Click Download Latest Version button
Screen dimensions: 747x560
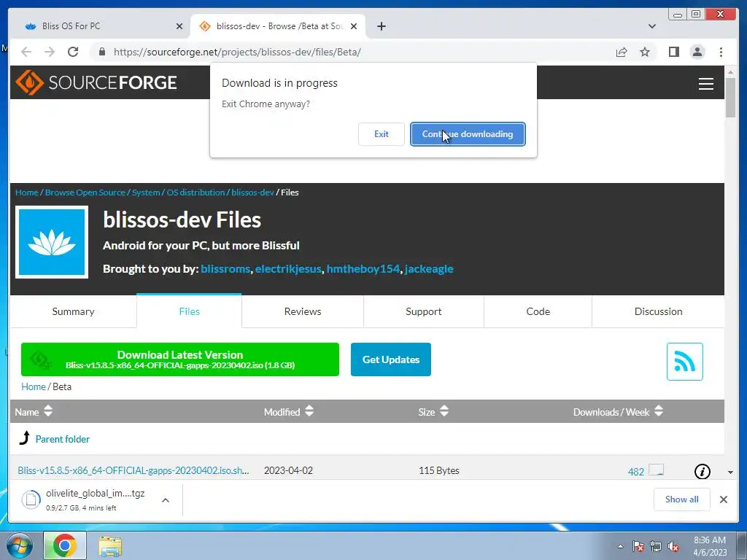[x=180, y=359]
